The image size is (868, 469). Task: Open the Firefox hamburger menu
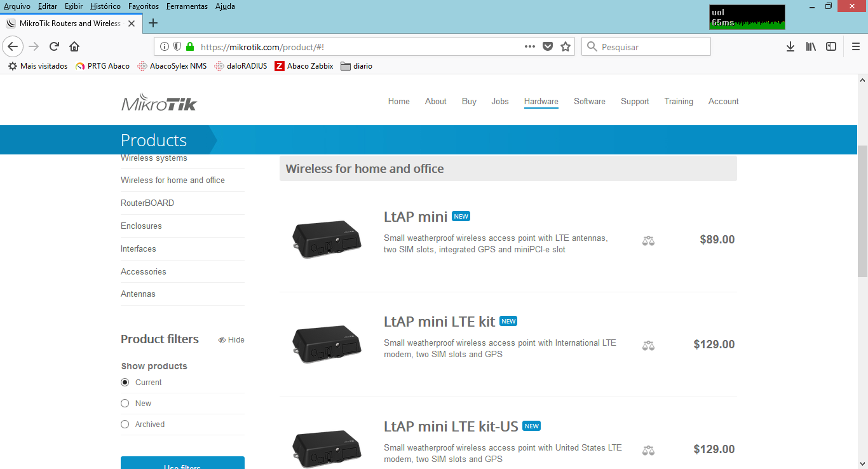856,46
